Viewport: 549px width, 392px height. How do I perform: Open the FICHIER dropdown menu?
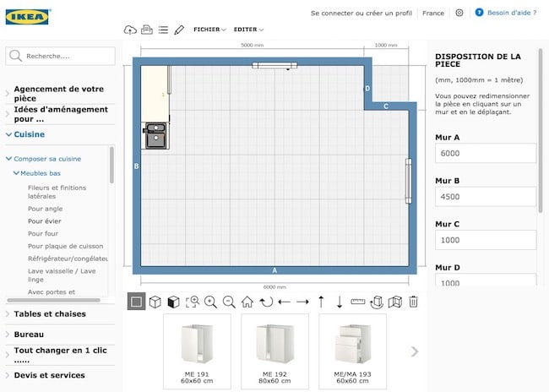[x=209, y=30]
